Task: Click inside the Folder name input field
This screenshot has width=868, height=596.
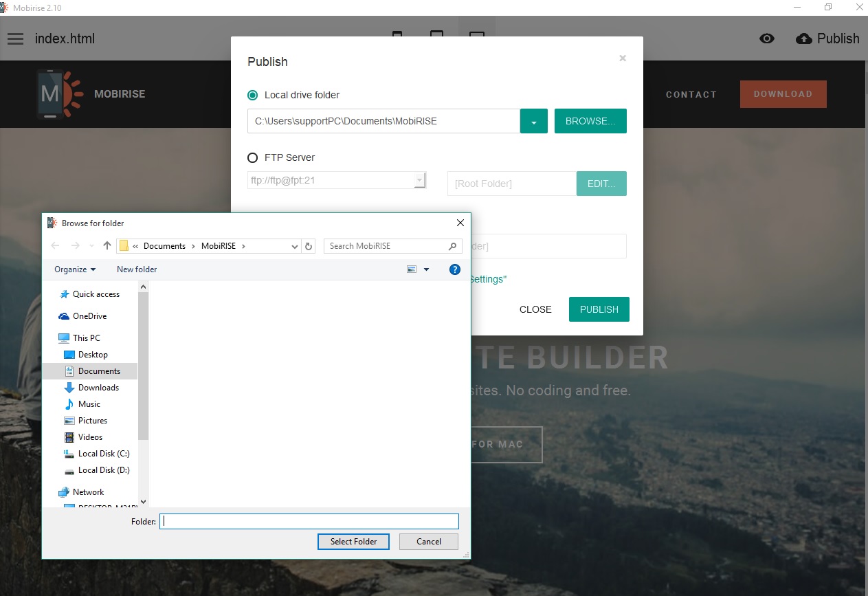Action: tap(308, 521)
